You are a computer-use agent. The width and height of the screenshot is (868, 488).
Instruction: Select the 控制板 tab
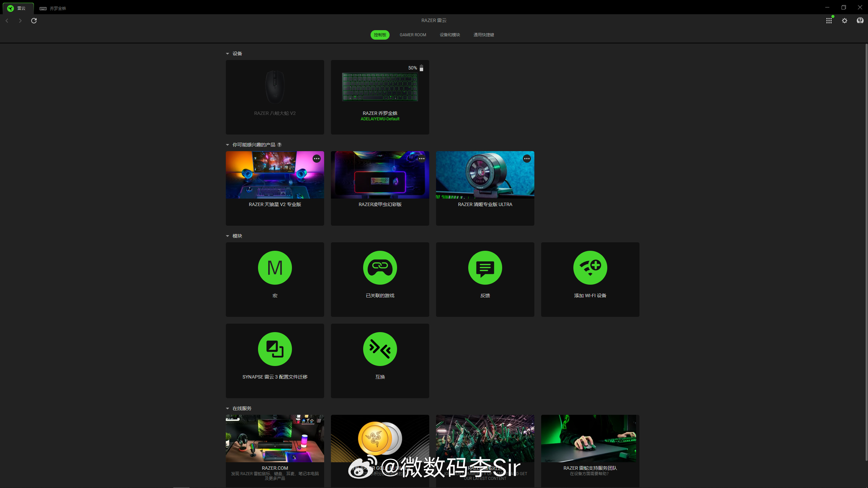(x=380, y=35)
